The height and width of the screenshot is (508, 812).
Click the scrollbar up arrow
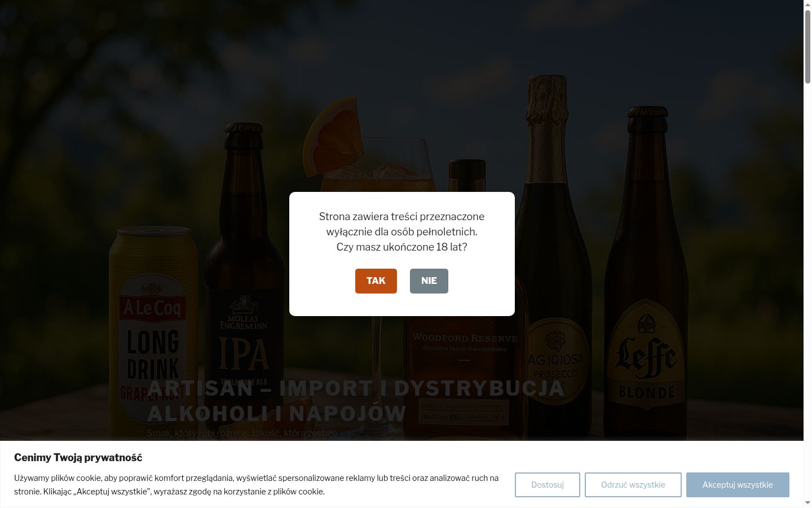807,5
